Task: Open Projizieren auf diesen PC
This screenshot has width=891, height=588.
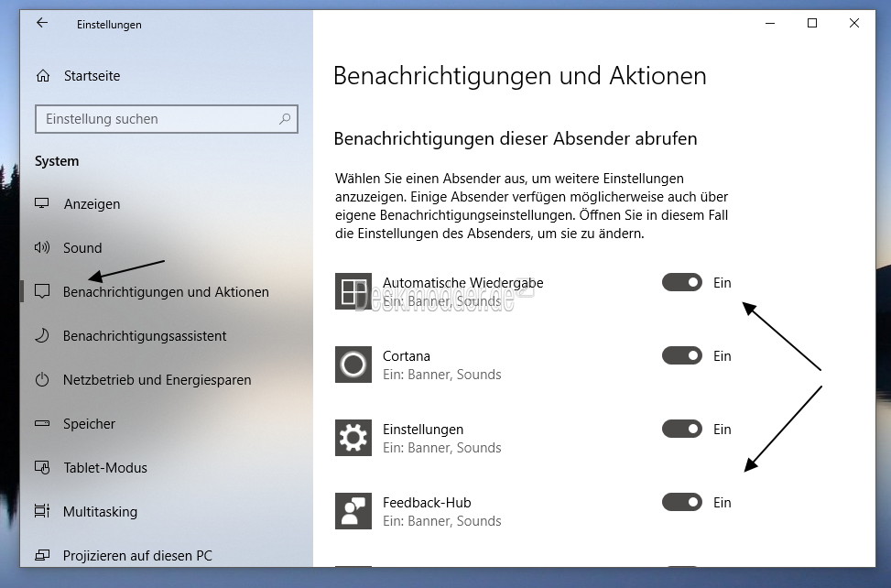Action: click(137, 556)
